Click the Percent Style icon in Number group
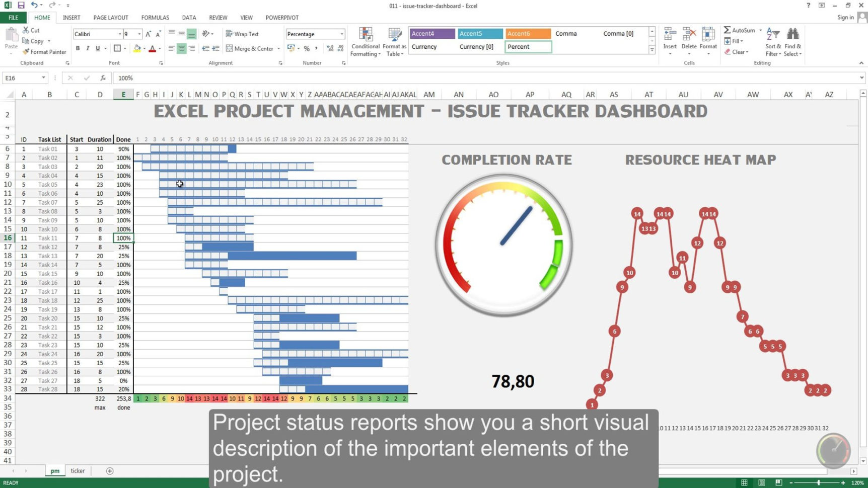Image resolution: width=868 pixels, height=488 pixels. (306, 49)
